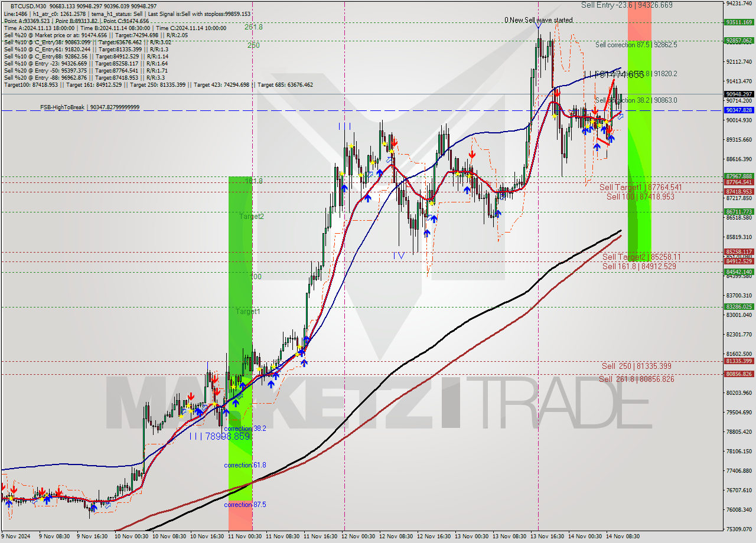Click the green 250 Fibonacci label

[253, 45]
